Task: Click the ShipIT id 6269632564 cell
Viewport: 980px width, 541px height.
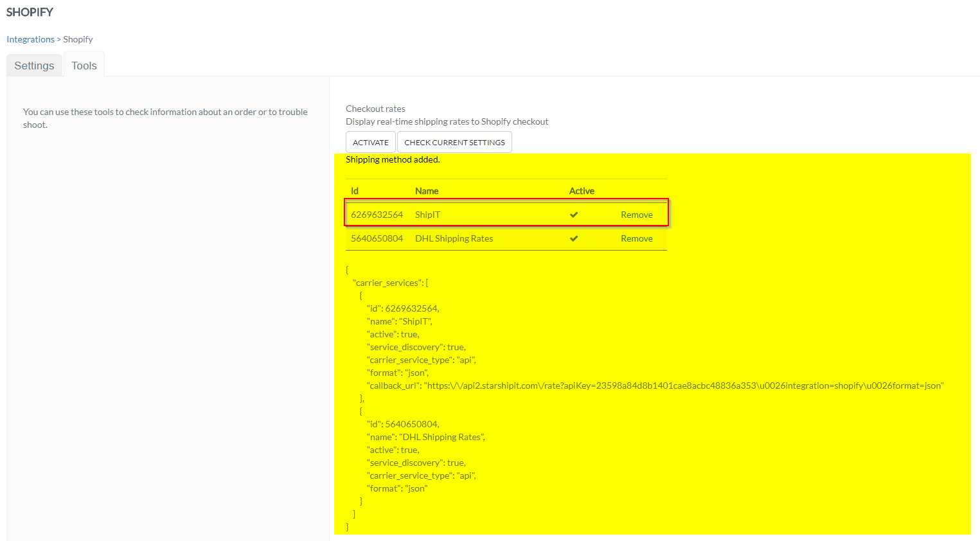Action: click(x=377, y=215)
